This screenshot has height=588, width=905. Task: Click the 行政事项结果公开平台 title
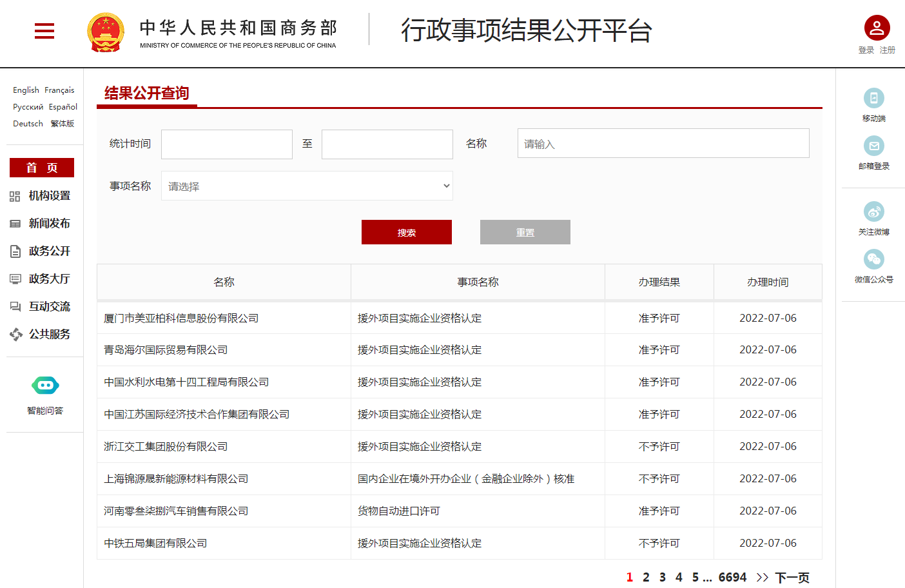click(527, 30)
